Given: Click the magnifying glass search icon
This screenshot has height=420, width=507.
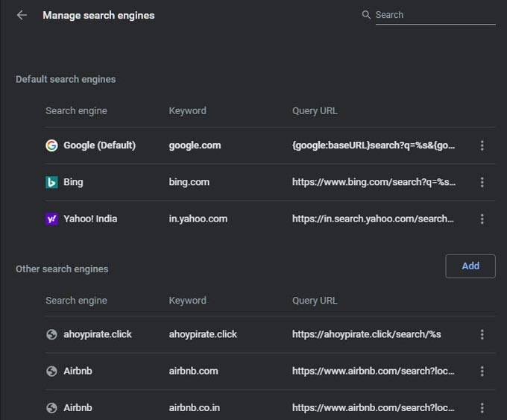Looking at the screenshot, I should tap(366, 15).
